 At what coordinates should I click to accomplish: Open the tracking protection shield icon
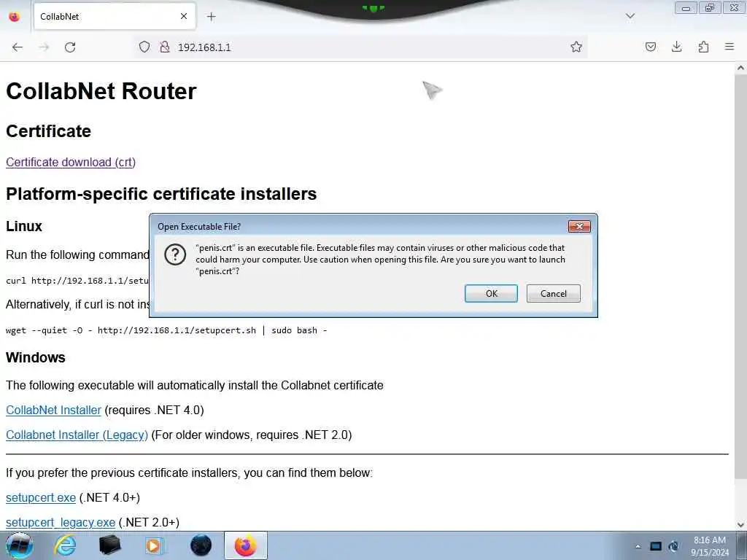[144, 47]
